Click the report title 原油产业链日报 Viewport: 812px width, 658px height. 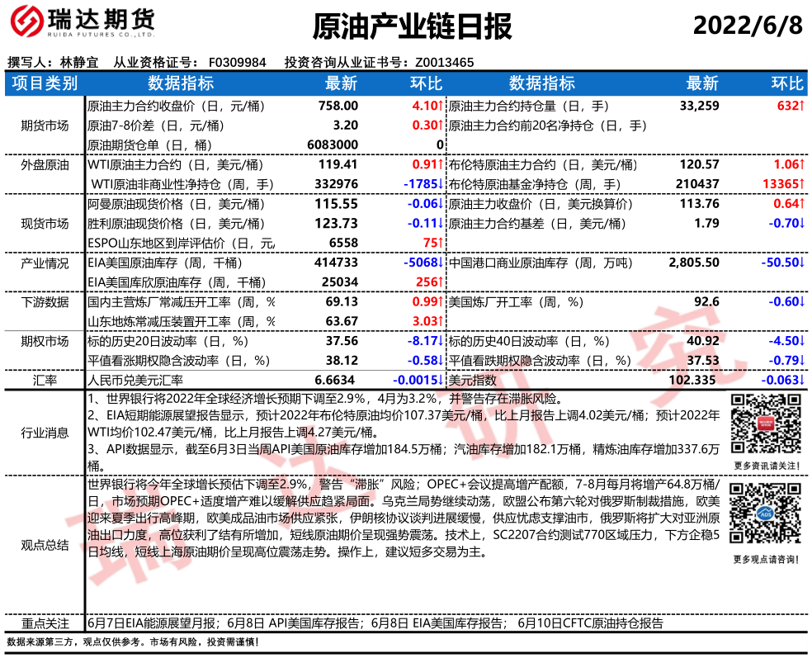click(x=413, y=26)
